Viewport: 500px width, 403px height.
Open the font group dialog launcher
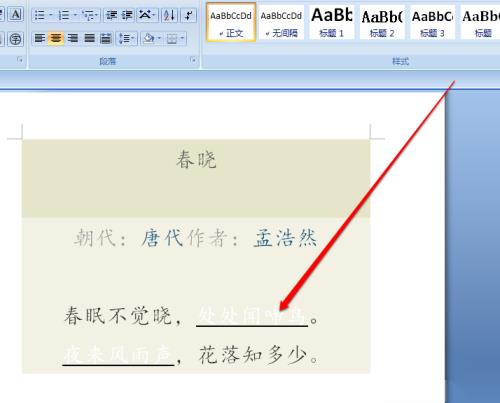pyautogui.click(x=20, y=60)
